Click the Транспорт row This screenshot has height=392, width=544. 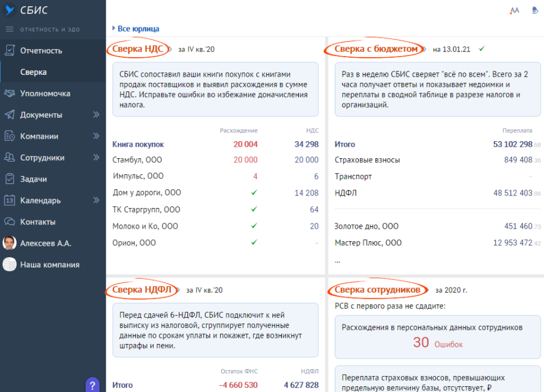pyautogui.click(x=438, y=176)
